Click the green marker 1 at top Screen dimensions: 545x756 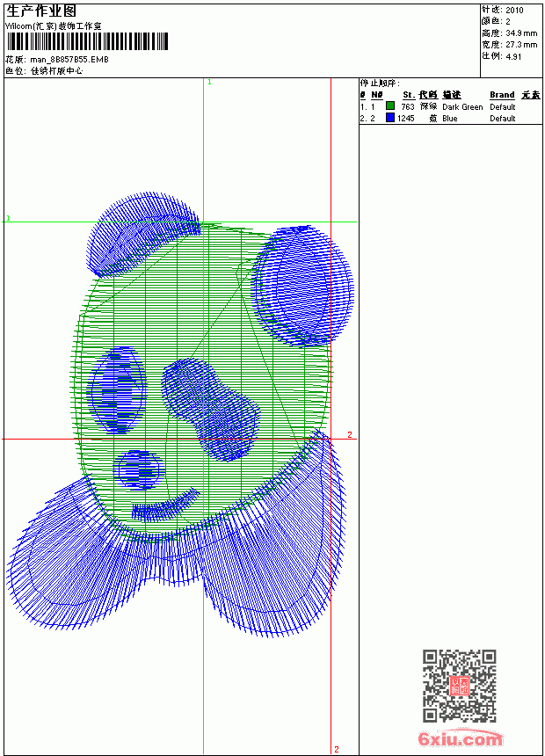[209, 83]
